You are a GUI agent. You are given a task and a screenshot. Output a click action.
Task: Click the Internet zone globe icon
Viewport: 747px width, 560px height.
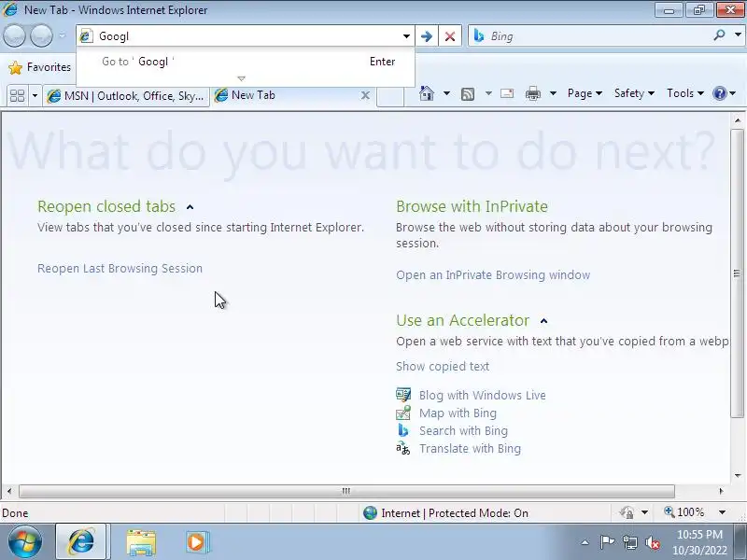coord(370,512)
